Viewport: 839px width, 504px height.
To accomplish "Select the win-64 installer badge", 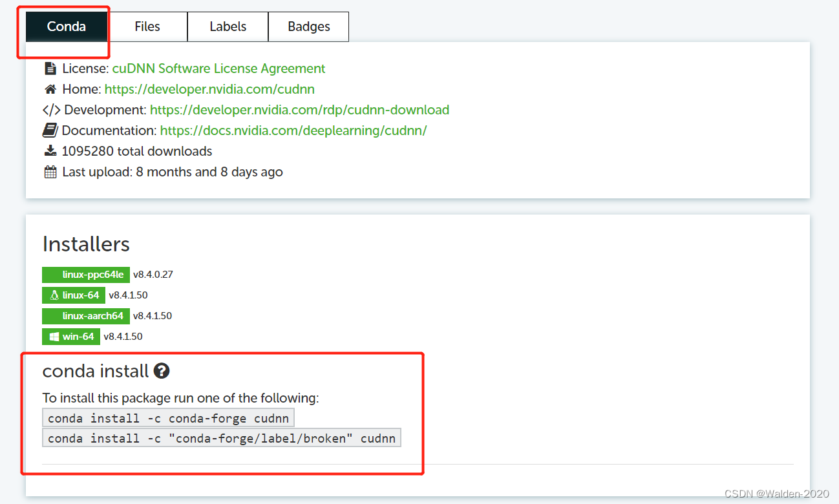I will click(x=71, y=337).
